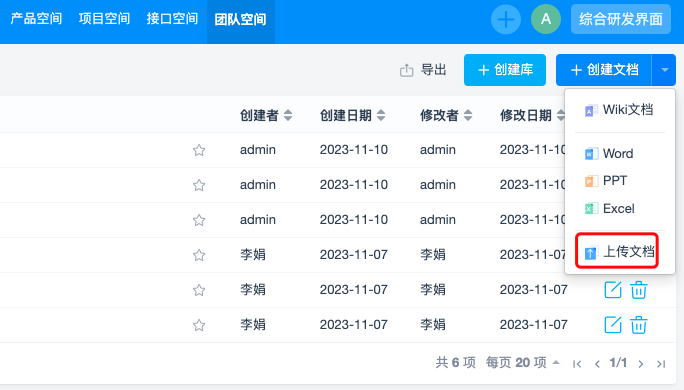Click the edit icon in fifth row
Image resolution: width=684 pixels, height=390 pixels.
(612, 290)
